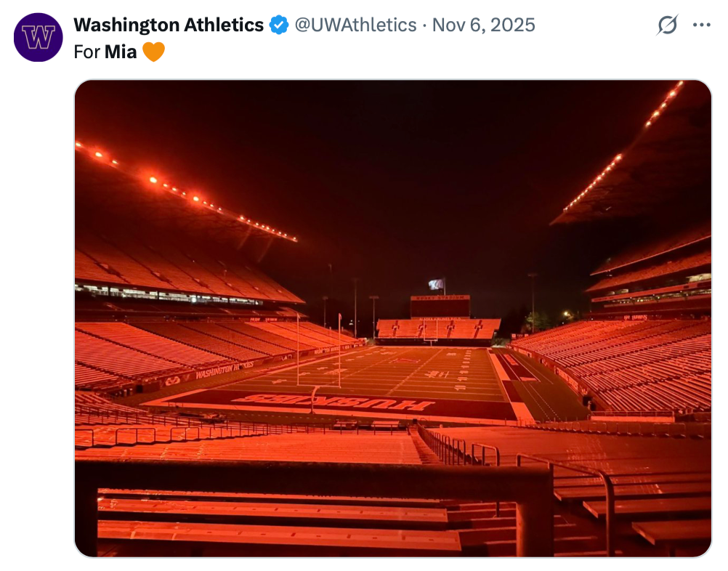Click the Washington Huskies sideline banner in photo
This screenshot has width=728, height=571.
pos(224,370)
